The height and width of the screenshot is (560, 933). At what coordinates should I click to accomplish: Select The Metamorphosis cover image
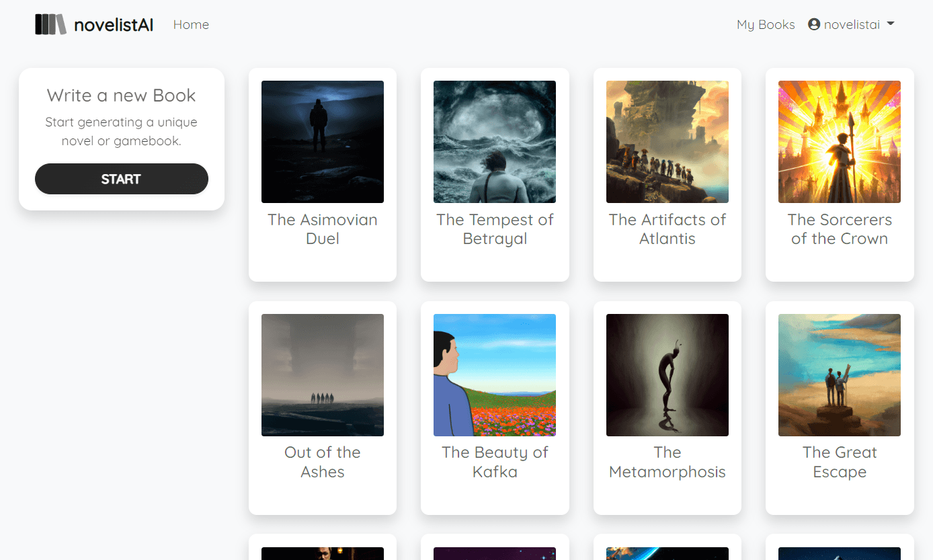tap(667, 375)
